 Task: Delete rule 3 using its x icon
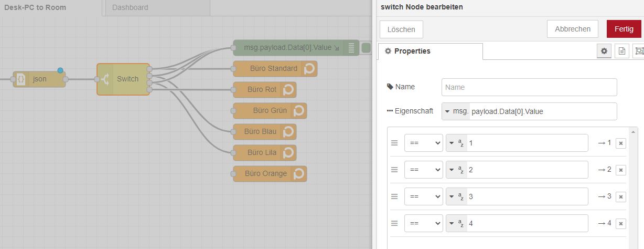pyautogui.click(x=620, y=196)
